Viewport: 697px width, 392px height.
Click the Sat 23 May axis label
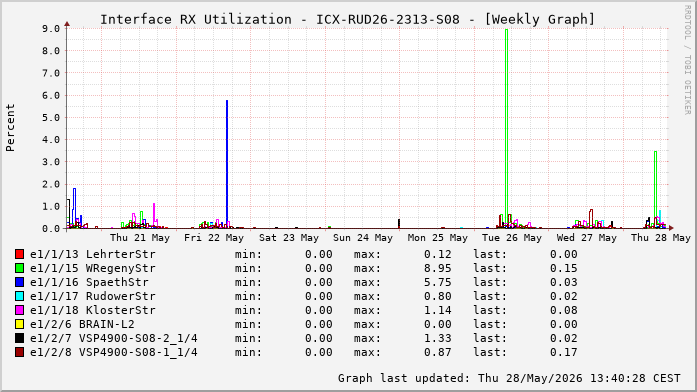pyautogui.click(x=289, y=238)
